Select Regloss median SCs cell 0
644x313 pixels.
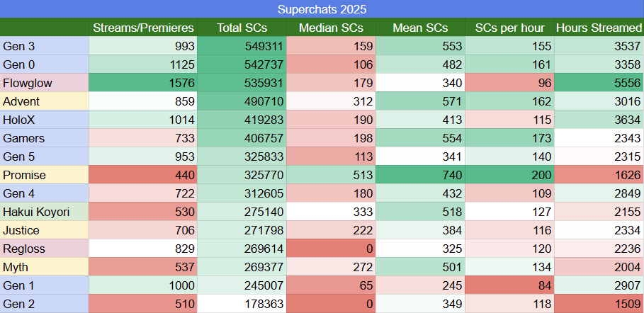coord(331,249)
